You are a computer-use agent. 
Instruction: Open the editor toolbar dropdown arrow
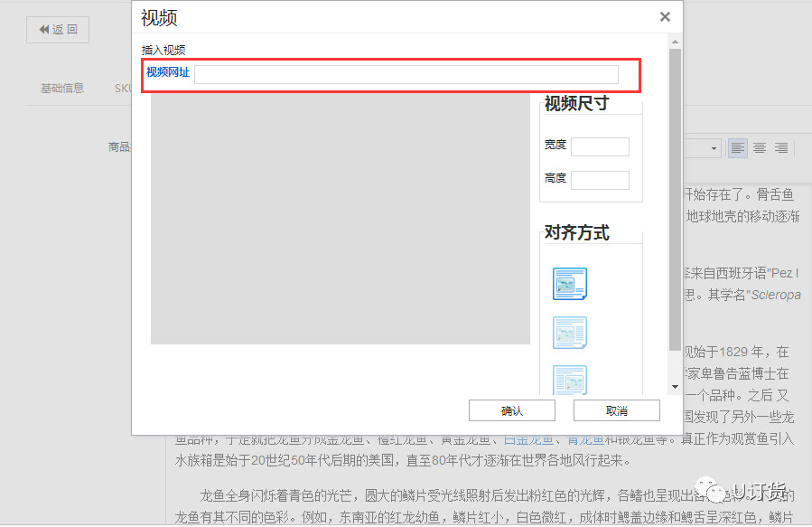pos(714,149)
